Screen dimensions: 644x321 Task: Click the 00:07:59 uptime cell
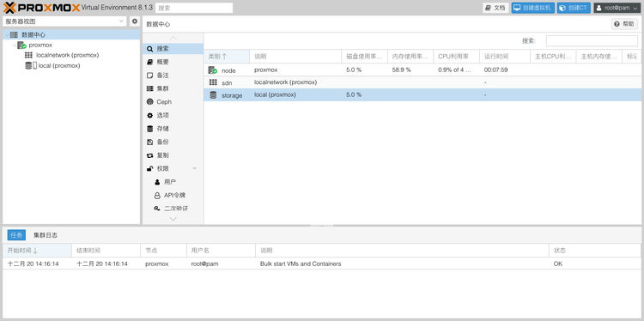(x=505, y=70)
